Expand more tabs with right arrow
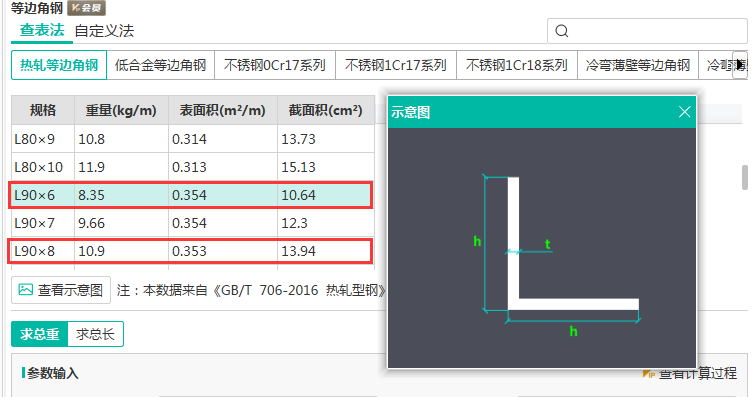Image resolution: width=752 pixels, height=397 pixels. point(740,65)
